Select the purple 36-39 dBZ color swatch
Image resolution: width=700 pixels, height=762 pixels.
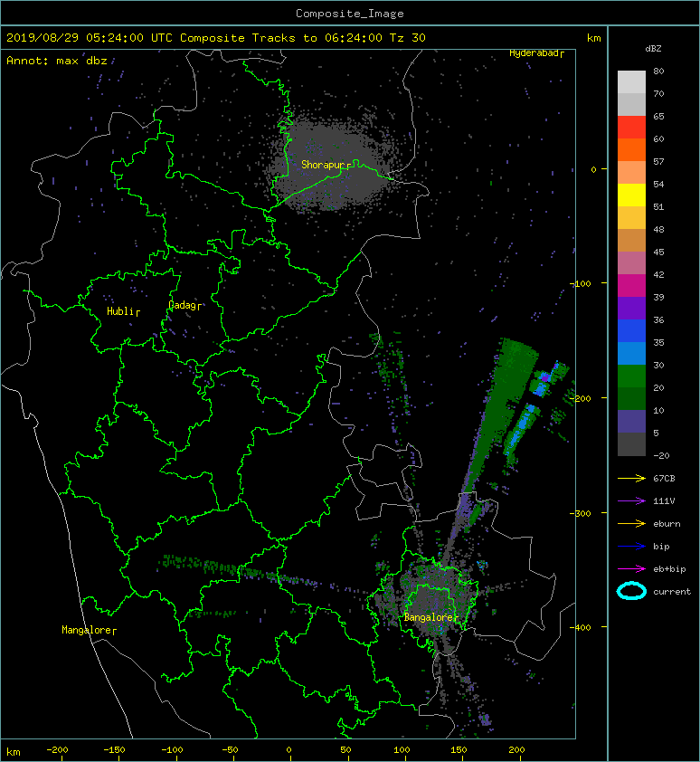pos(631,308)
